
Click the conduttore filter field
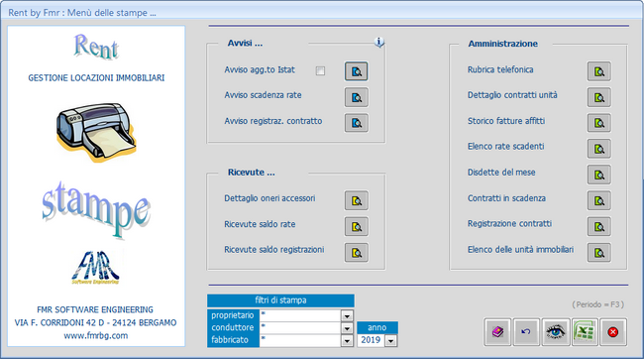pos(300,327)
